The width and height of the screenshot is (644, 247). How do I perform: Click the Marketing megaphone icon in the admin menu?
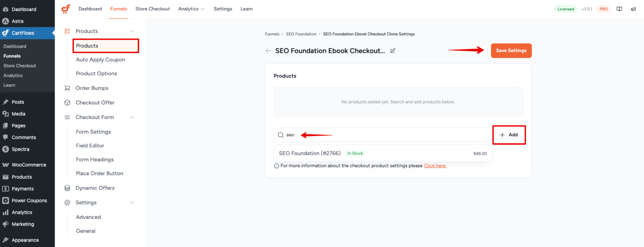click(x=6, y=224)
